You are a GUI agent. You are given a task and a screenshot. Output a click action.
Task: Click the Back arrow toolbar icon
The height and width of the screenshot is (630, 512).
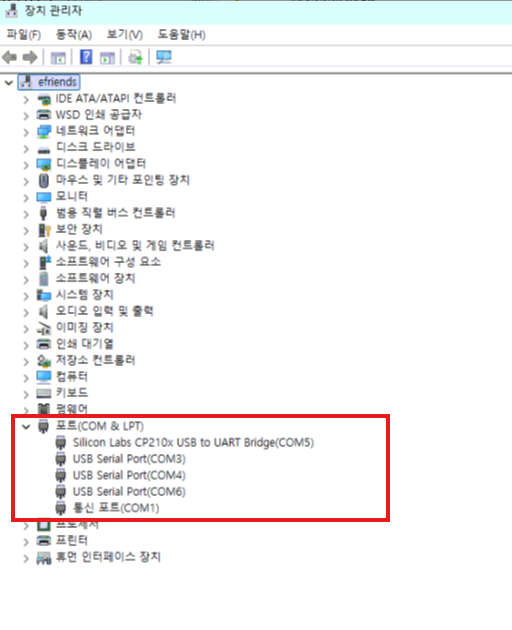pos(10,57)
